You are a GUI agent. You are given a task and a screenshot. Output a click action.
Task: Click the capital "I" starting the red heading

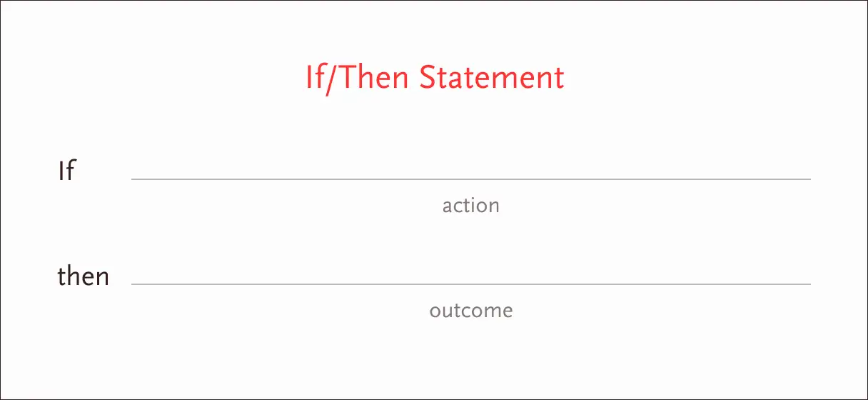[310, 77]
